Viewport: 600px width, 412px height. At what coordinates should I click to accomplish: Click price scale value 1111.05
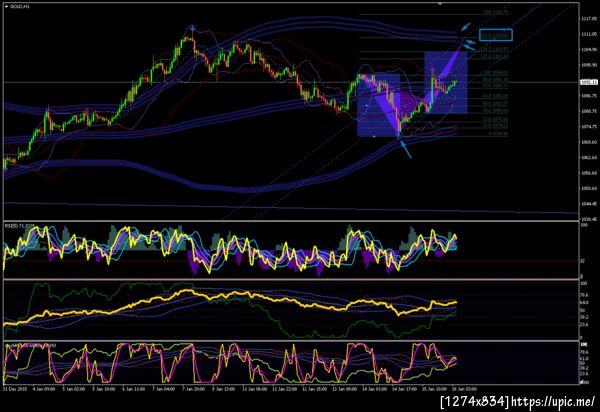coord(589,34)
